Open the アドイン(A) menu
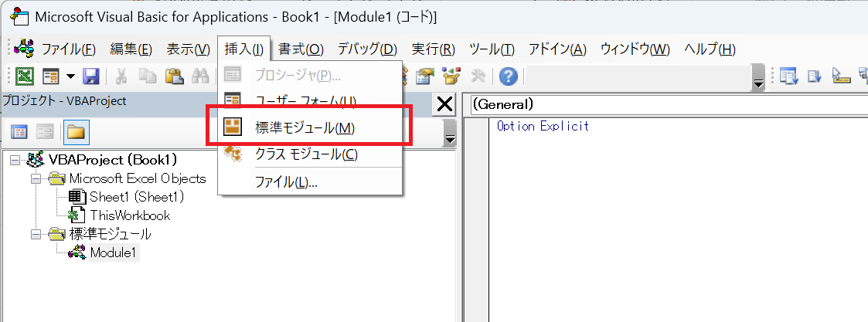Viewport: 868px width, 322px height. tap(557, 49)
